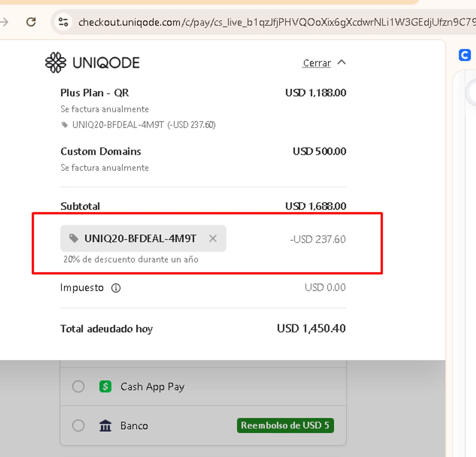Viewport: 476px width, 457px height.
Task: Collapse order summary with chevron arrow
Action: pos(341,62)
